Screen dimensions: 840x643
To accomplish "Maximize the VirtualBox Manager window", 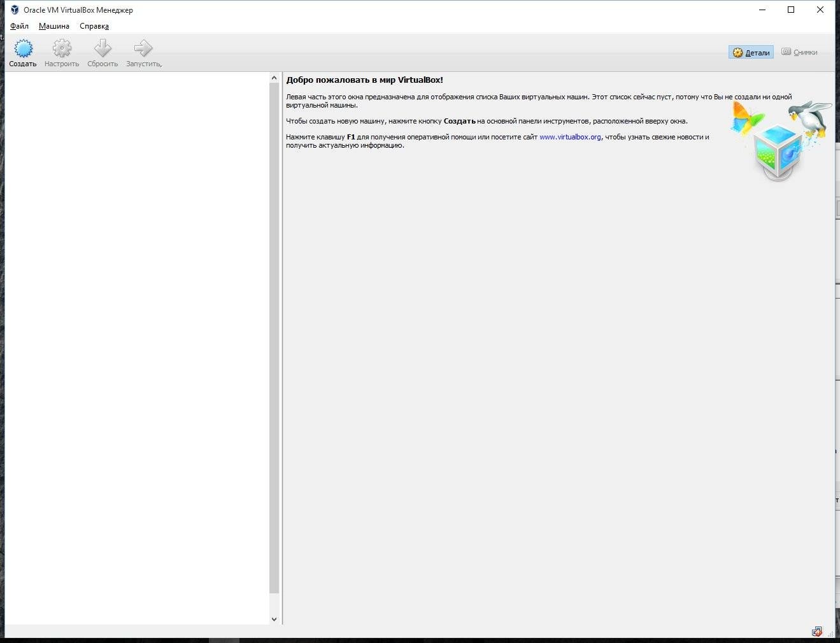I will [791, 10].
